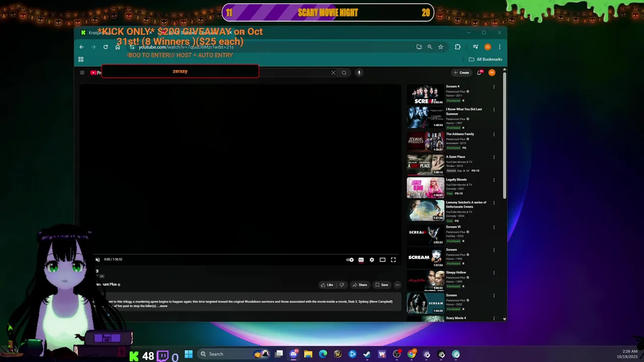Open the Chrome extensions puzzle icon
Screen dimensions: 644x362
(457, 47)
